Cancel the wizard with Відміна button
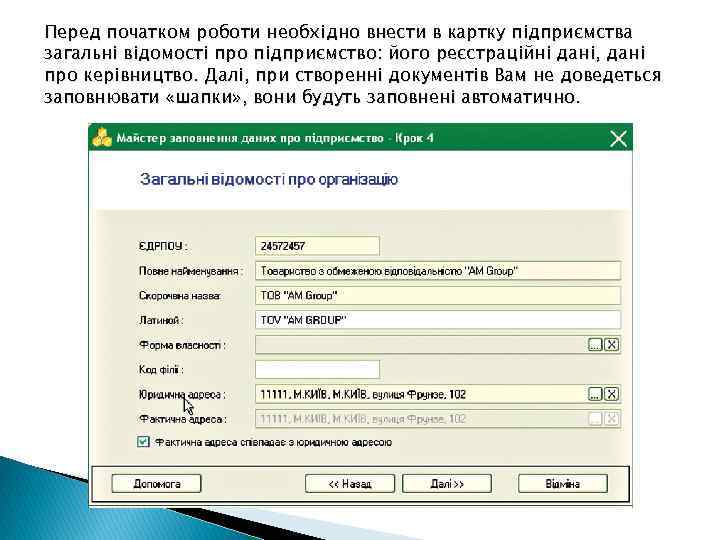The image size is (720, 540). point(562,484)
